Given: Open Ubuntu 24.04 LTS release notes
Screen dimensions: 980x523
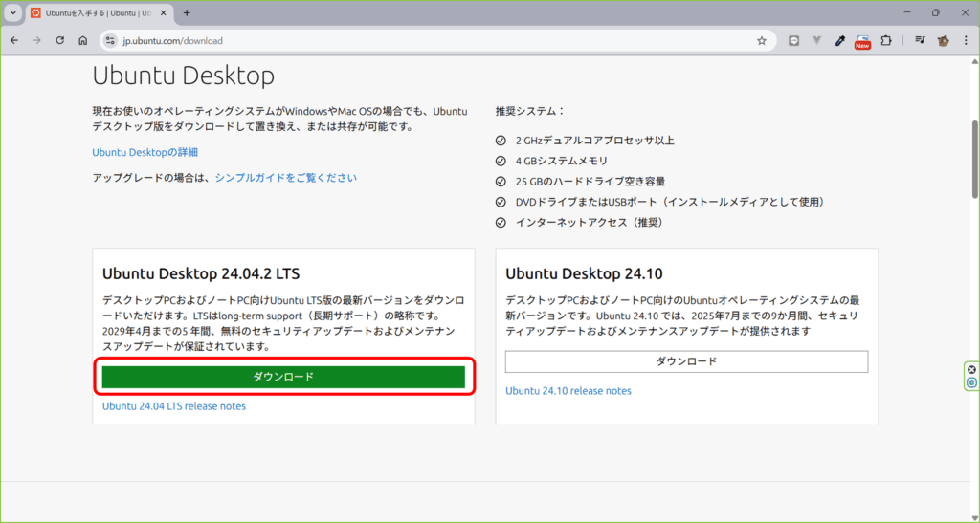Looking at the screenshot, I should [x=174, y=406].
